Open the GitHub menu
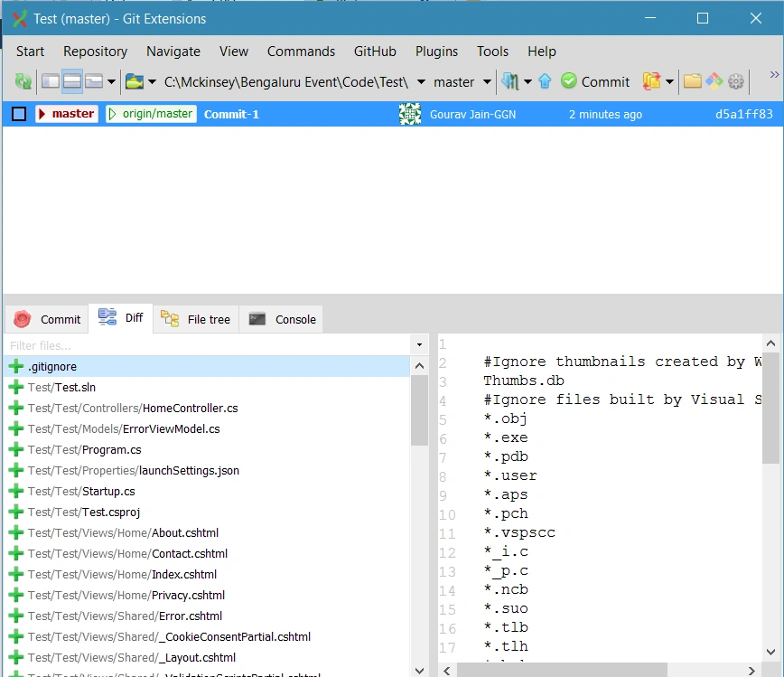 [x=375, y=51]
